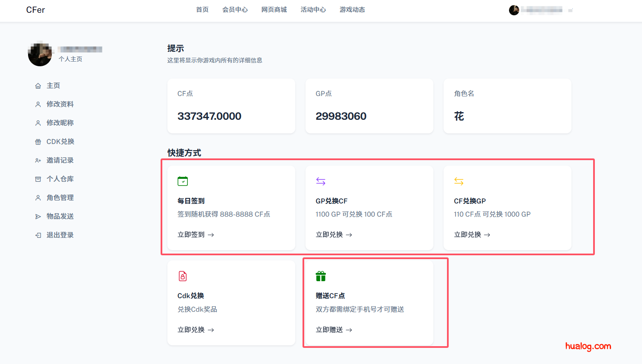Open the 网页商城 menu item
Image resolution: width=642 pixels, height=364 pixels.
click(x=274, y=9)
